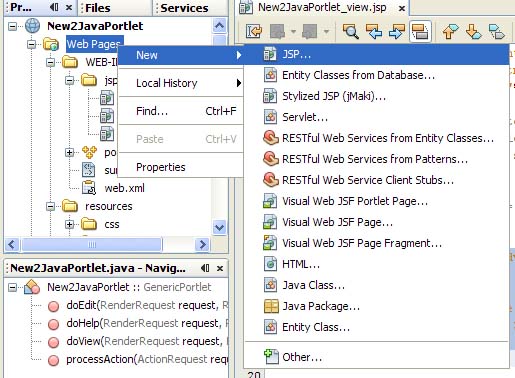Open the editor toolbar Forward dropdown arrow

pos(326,32)
